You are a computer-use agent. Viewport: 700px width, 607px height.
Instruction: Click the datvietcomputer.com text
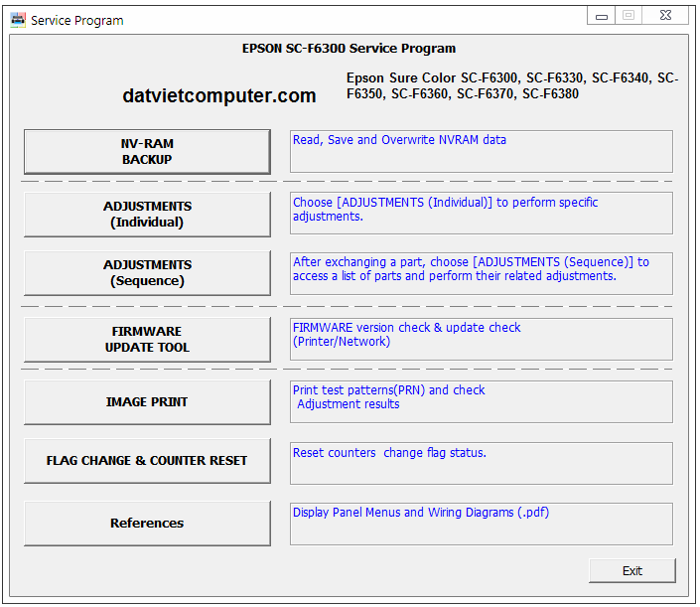pos(219,95)
